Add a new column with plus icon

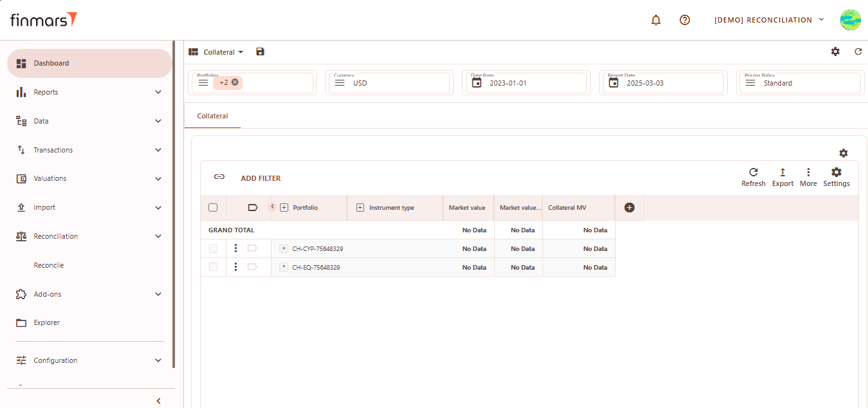coord(629,207)
